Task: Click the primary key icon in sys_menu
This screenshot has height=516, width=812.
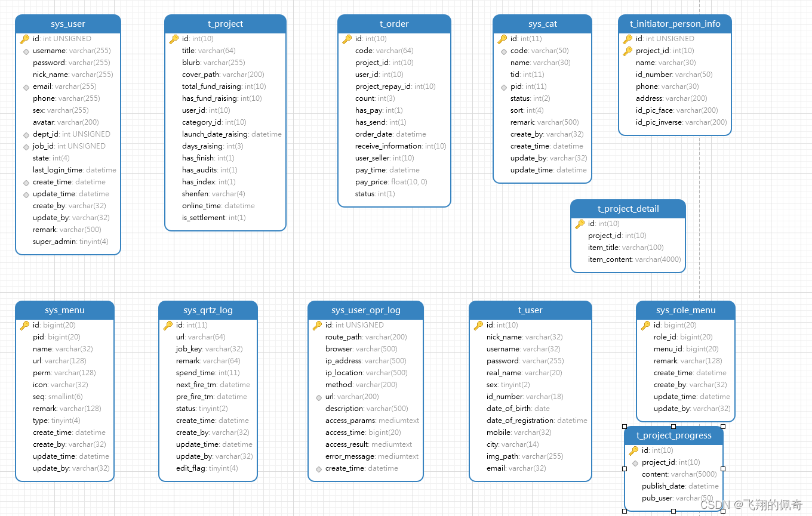Action: 24,325
